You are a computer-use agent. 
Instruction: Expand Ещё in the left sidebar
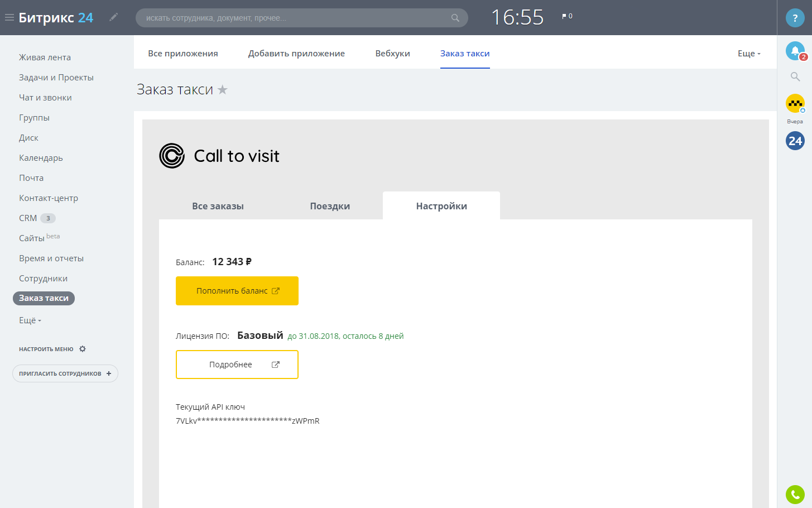point(30,320)
